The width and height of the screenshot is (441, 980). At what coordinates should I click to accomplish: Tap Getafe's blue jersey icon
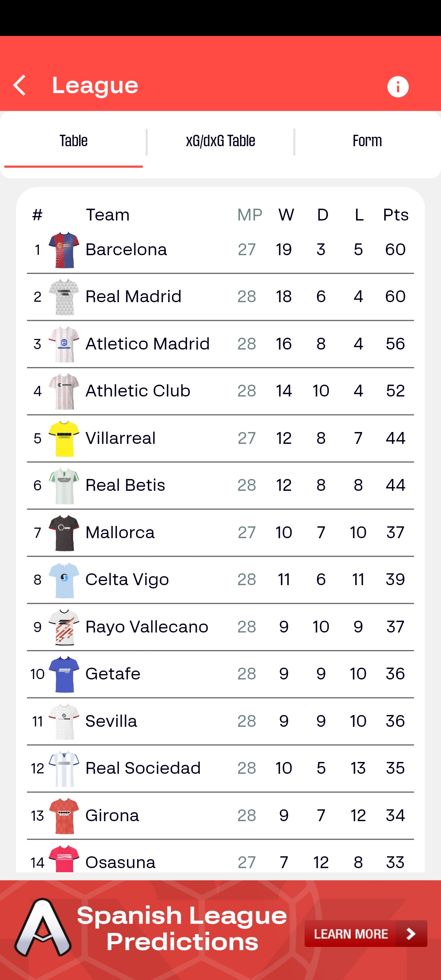click(64, 674)
